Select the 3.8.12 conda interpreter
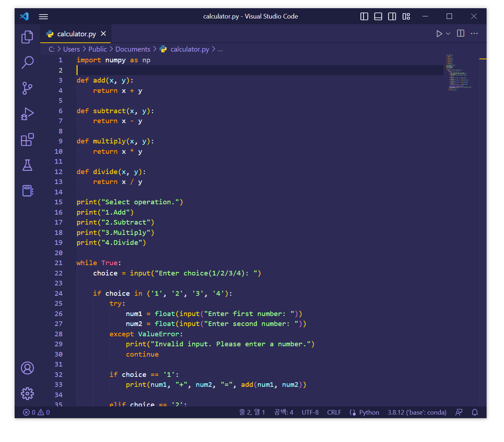Screen dimensions: 504x442 [x=417, y=412]
